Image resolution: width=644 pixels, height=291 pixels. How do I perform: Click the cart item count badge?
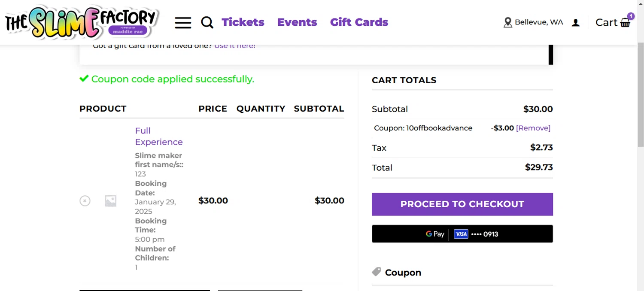[631, 16]
